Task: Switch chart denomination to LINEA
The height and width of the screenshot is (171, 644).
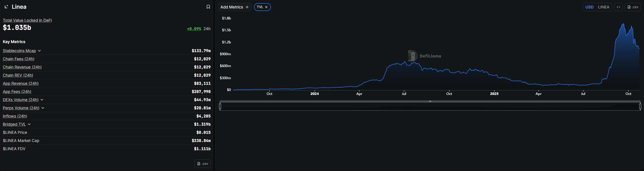Action: (x=603, y=7)
